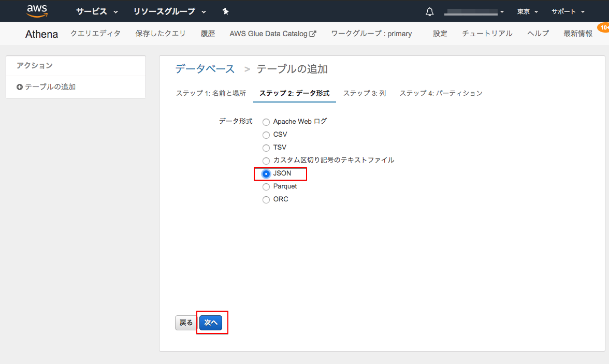The height and width of the screenshot is (364, 609).
Task: Switch to ステップ 1: 名前と場所 tab
Action: coord(211,93)
